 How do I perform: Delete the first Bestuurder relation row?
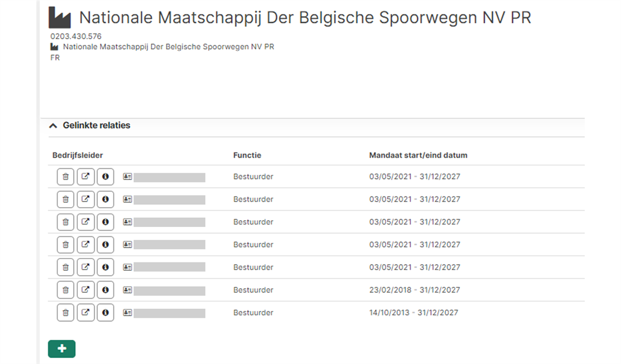click(65, 177)
